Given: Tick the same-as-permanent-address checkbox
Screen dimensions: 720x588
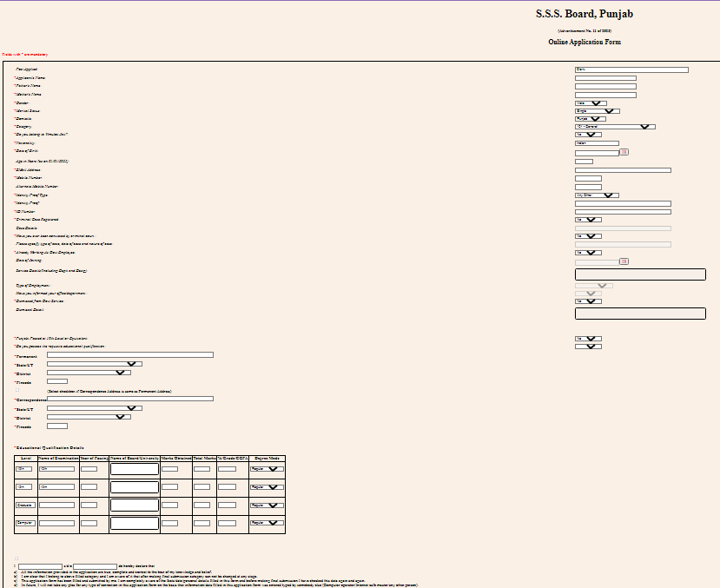Looking at the screenshot, I should (x=17, y=391).
